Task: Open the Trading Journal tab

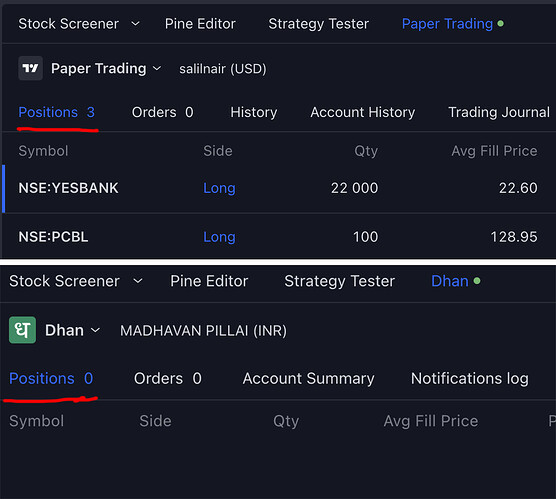Action: (x=499, y=112)
